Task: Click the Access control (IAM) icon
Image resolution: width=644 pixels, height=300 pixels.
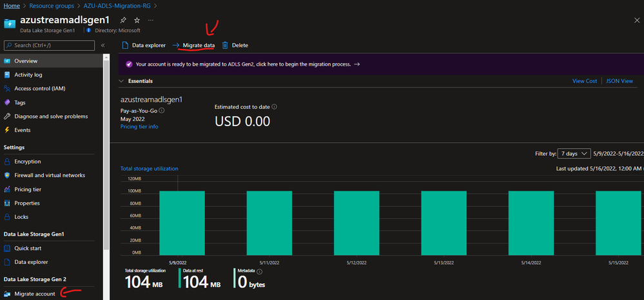Action: click(7, 88)
